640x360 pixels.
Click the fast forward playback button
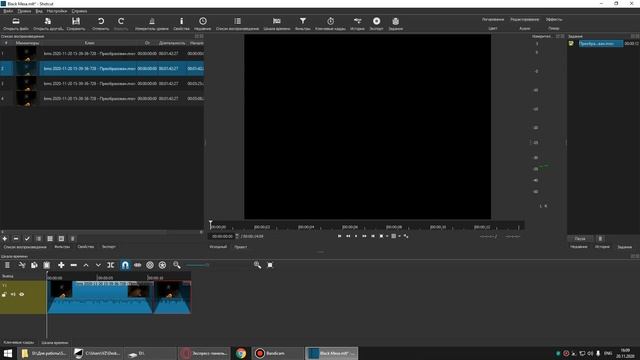click(364, 236)
